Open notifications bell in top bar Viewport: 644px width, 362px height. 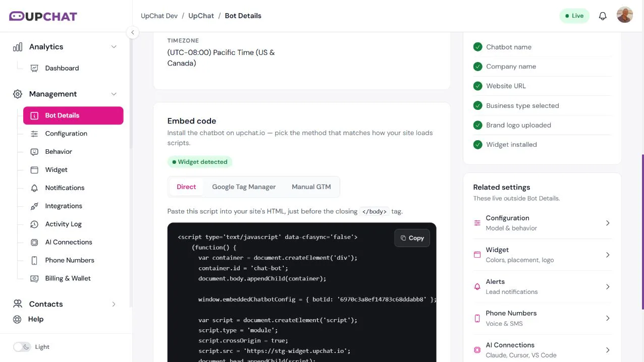tap(603, 16)
